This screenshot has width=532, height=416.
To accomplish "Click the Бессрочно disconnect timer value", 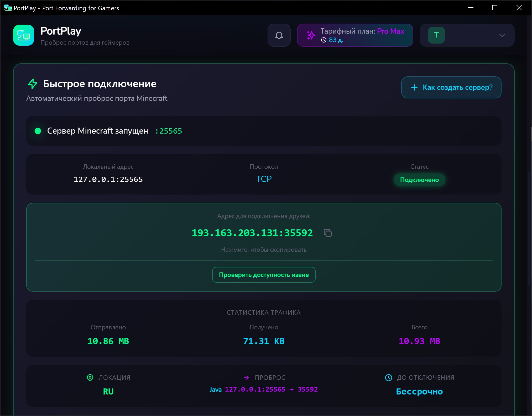I will [419, 392].
